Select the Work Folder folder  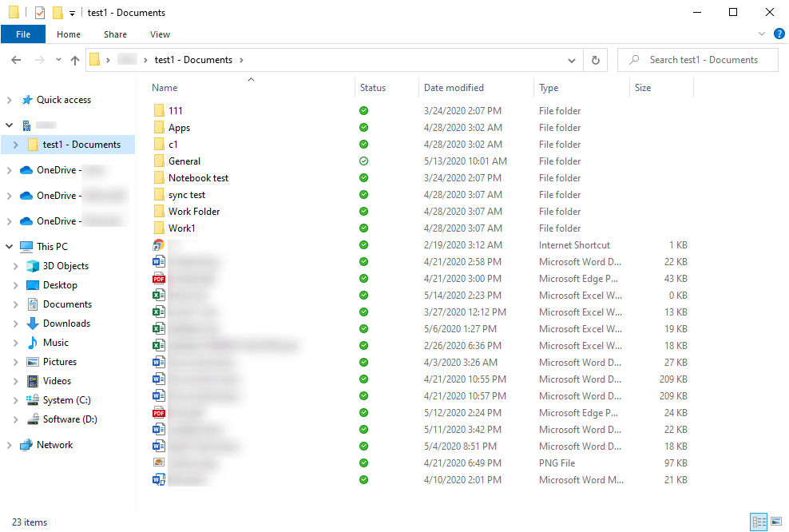point(194,212)
